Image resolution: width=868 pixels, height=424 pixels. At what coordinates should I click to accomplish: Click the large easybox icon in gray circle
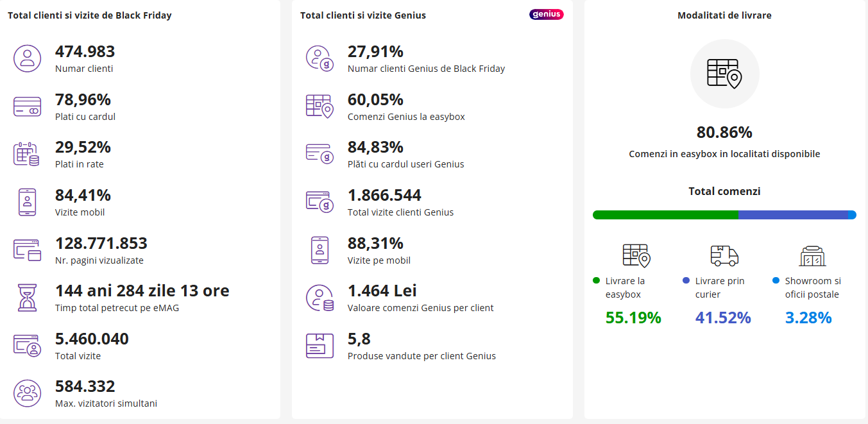pyautogui.click(x=724, y=73)
